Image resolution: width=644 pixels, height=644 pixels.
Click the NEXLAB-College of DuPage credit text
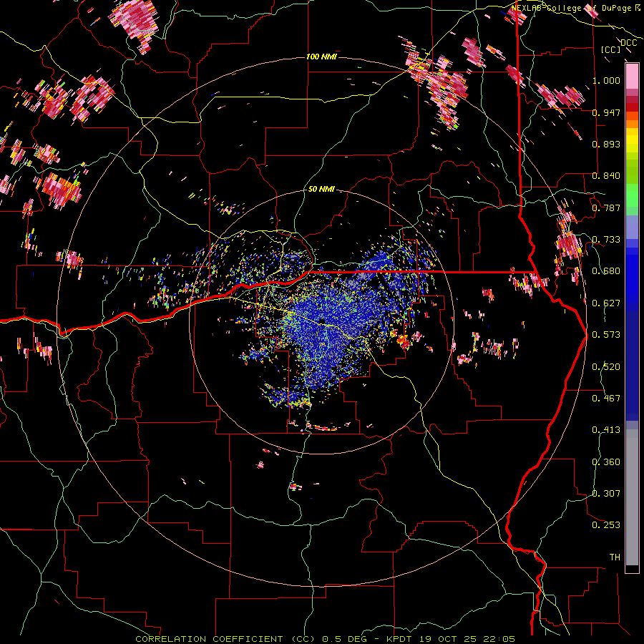click(x=576, y=8)
